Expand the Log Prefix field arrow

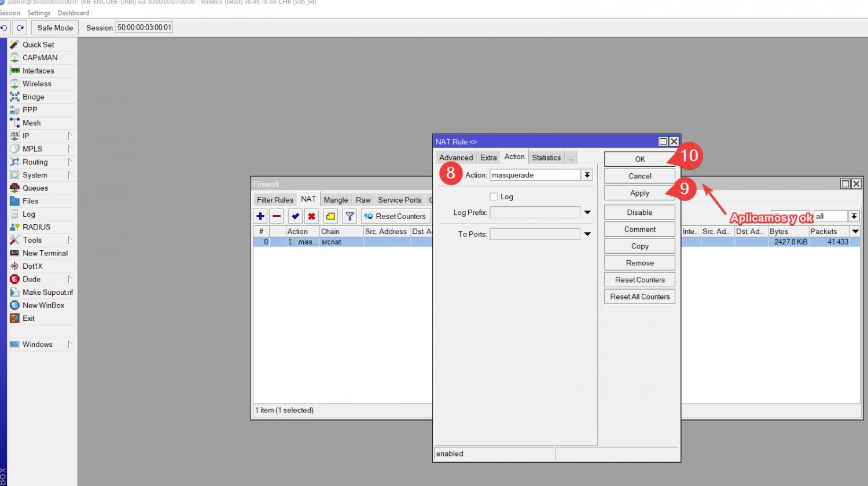[x=587, y=213]
